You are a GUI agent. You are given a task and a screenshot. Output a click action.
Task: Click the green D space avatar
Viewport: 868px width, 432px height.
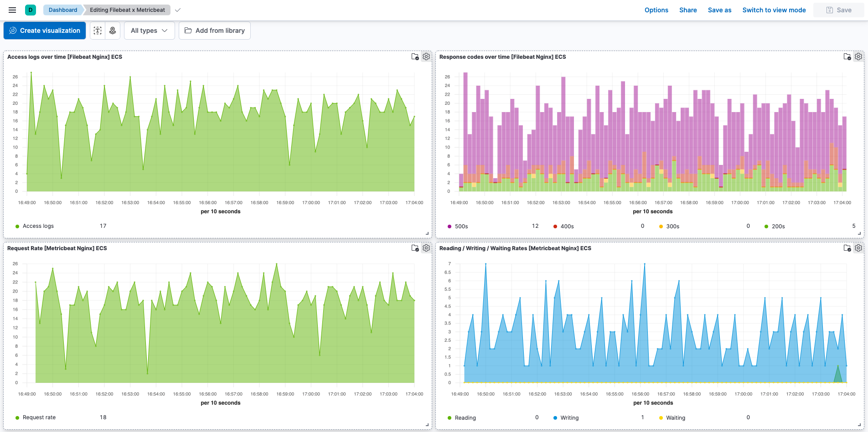31,10
